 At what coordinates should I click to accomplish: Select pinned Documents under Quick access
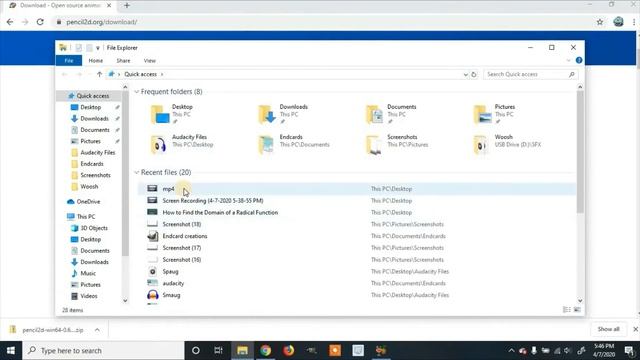[95, 130]
